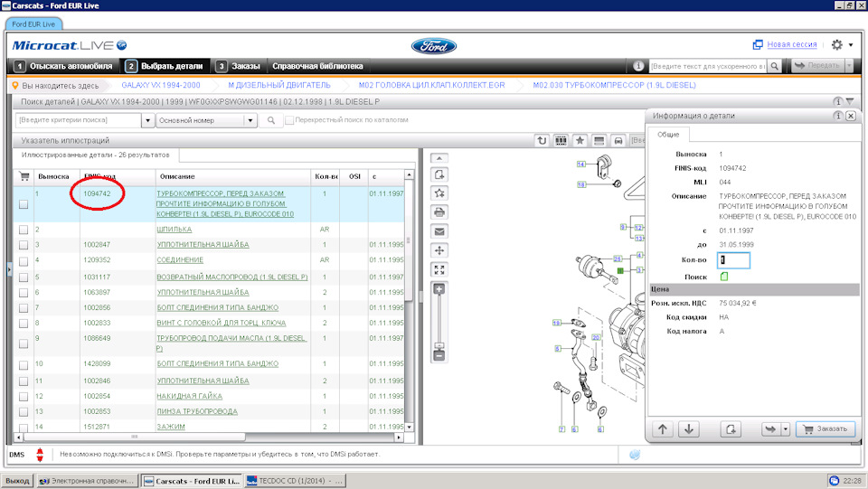Click the filmstrip view icon on the illustration toolbar
Viewport: 868px width, 489px height.
pyautogui.click(x=561, y=140)
